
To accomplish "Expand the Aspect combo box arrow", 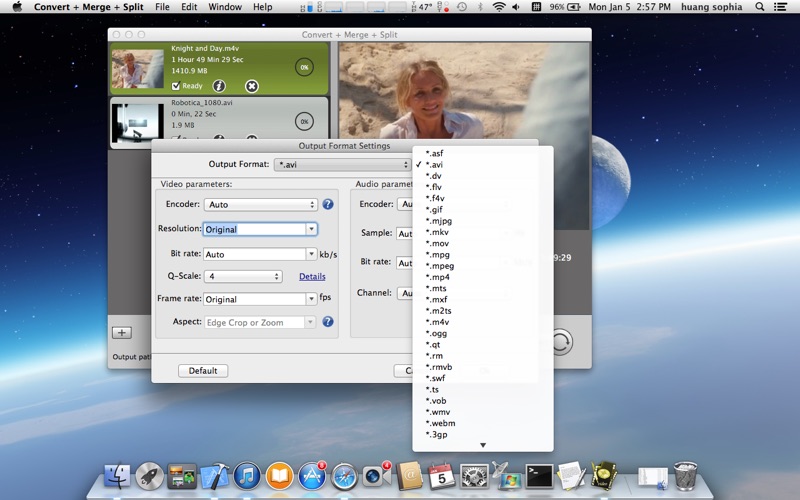I will pyautogui.click(x=310, y=322).
